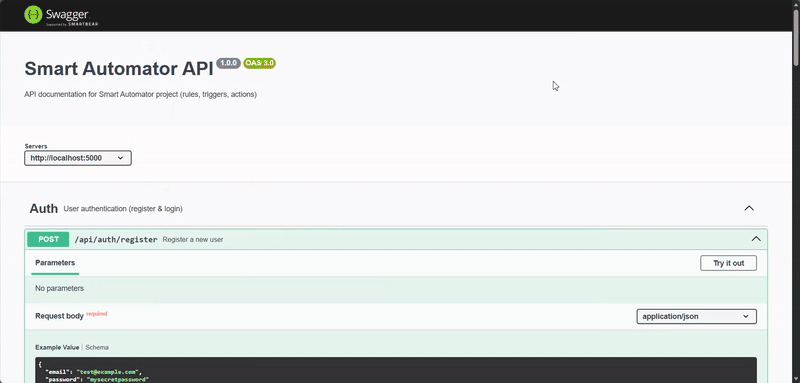This screenshot has width=800, height=383.
Task: Click the Swagger logo in the header
Action: [61, 15]
